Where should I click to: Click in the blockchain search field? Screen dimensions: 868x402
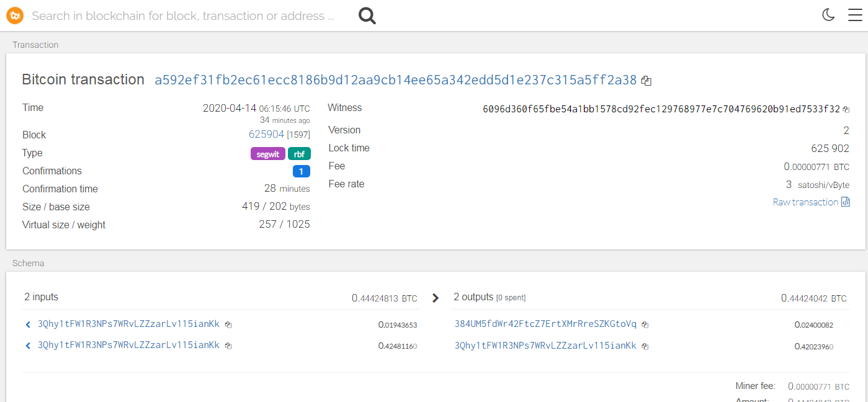(183, 16)
